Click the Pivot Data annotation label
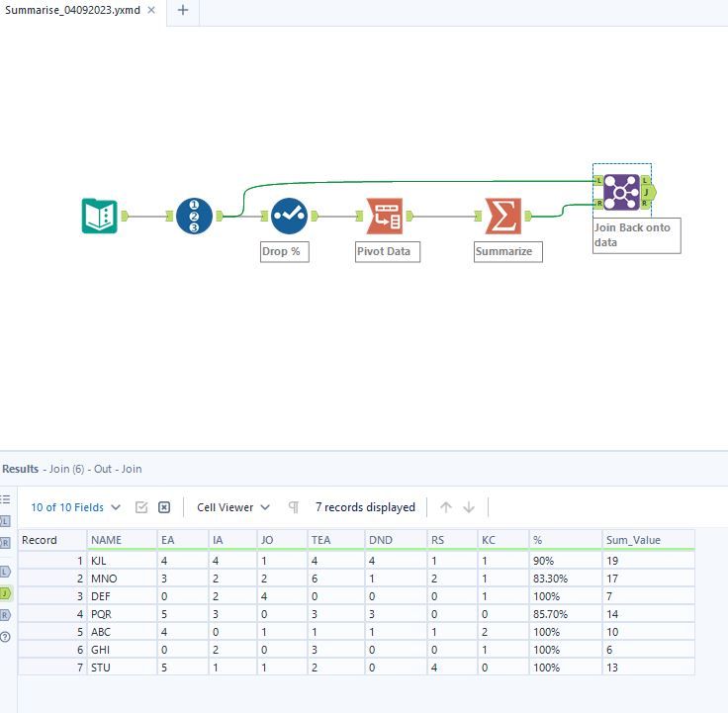This screenshot has height=713, width=728. (387, 251)
